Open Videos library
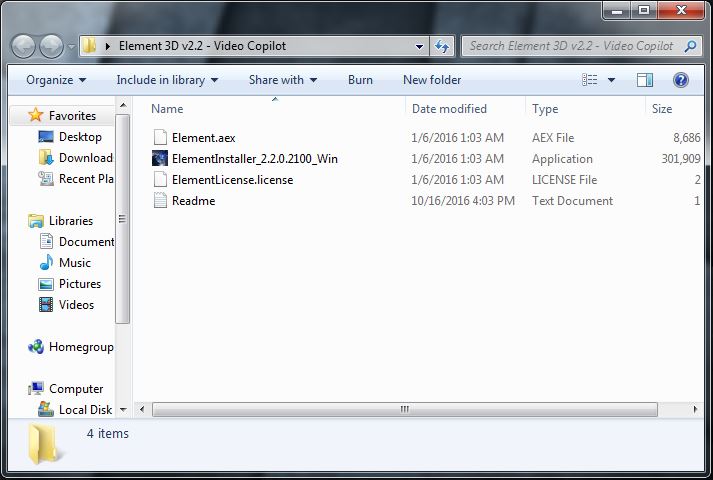 (x=76, y=305)
